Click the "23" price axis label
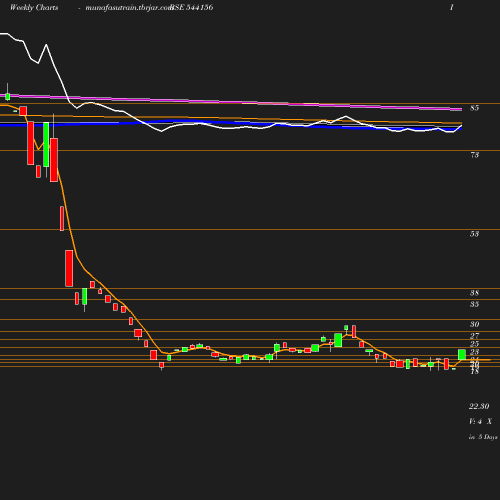Screen dimensions: 500x500 pyautogui.click(x=474, y=352)
